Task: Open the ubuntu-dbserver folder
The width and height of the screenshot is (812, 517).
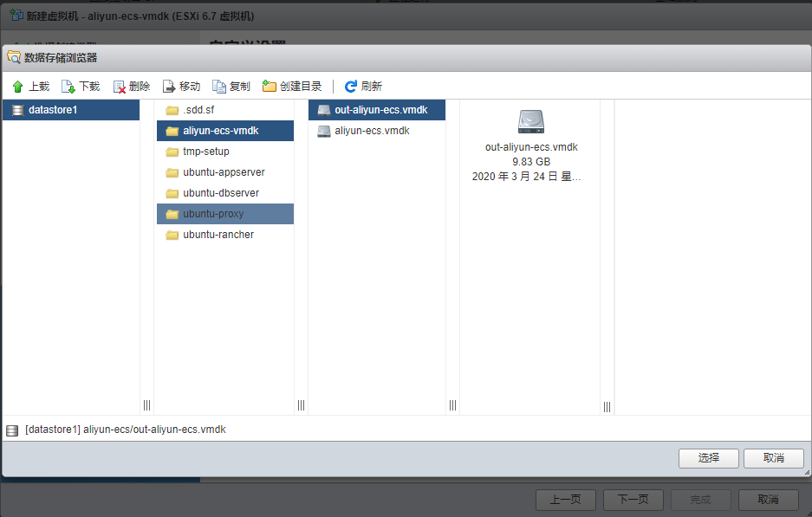Action: tap(220, 193)
